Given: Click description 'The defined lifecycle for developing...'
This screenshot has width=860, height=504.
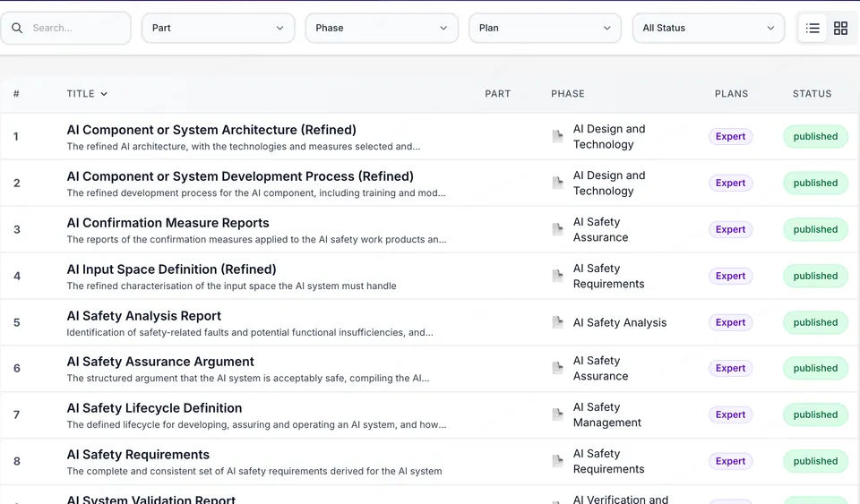Looking at the screenshot, I should (256, 424).
